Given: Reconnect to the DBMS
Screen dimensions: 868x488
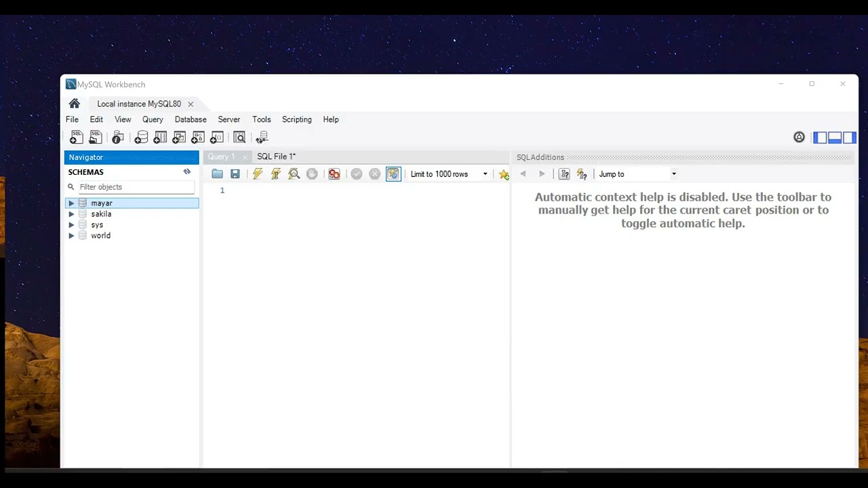Looking at the screenshot, I should point(262,138).
